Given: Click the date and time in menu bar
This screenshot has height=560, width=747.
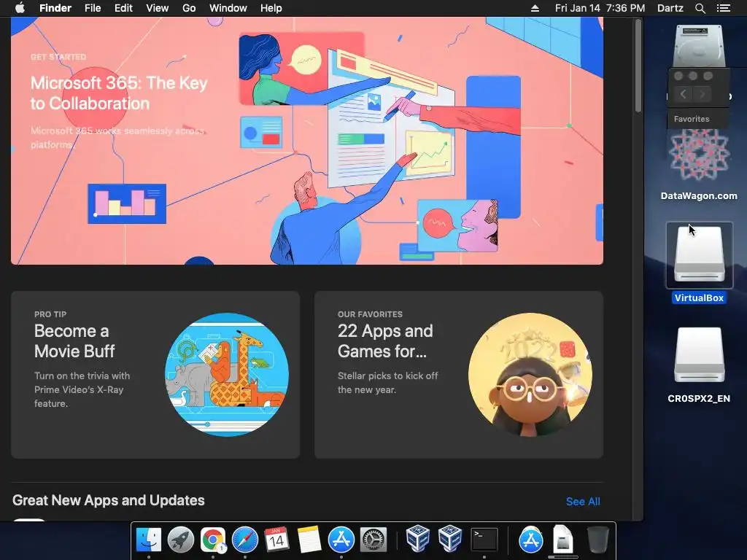Looking at the screenshot, I should [x=600, y=8].
